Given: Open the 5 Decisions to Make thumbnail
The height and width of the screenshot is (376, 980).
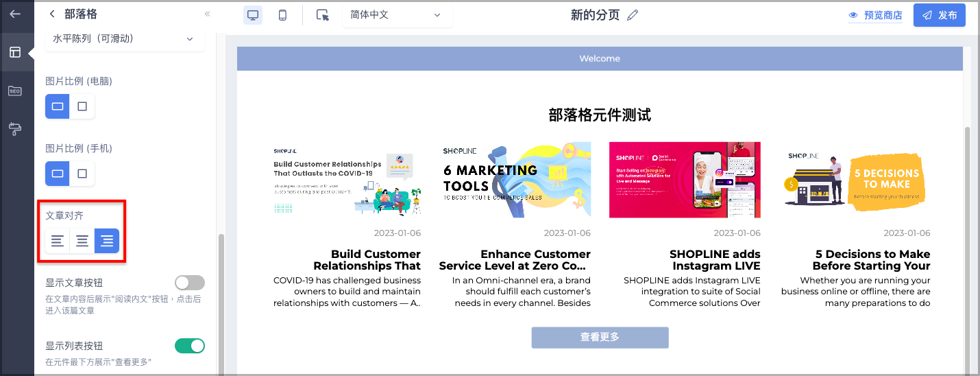Looking at the screenshot, I should (x=856, y=180).
